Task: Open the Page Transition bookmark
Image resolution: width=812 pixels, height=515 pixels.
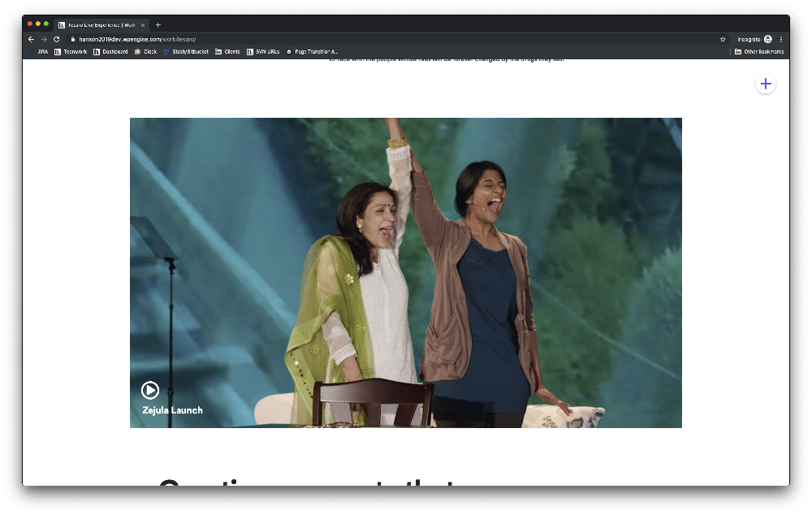Action: tap(312, 52)
